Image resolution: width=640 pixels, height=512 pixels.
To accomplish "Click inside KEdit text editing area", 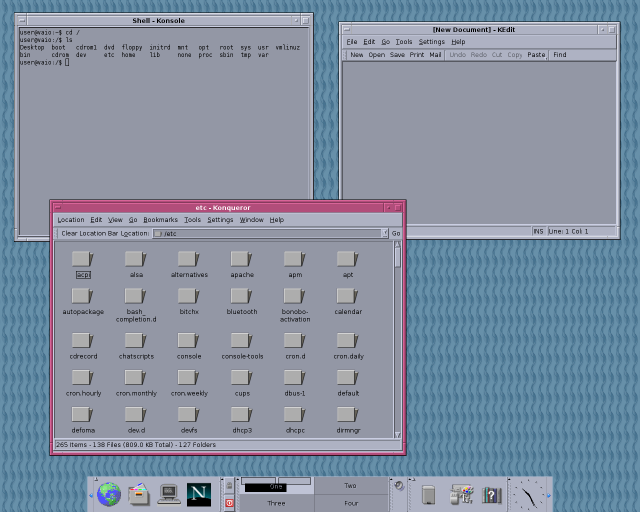I will [x=479, y=143].
